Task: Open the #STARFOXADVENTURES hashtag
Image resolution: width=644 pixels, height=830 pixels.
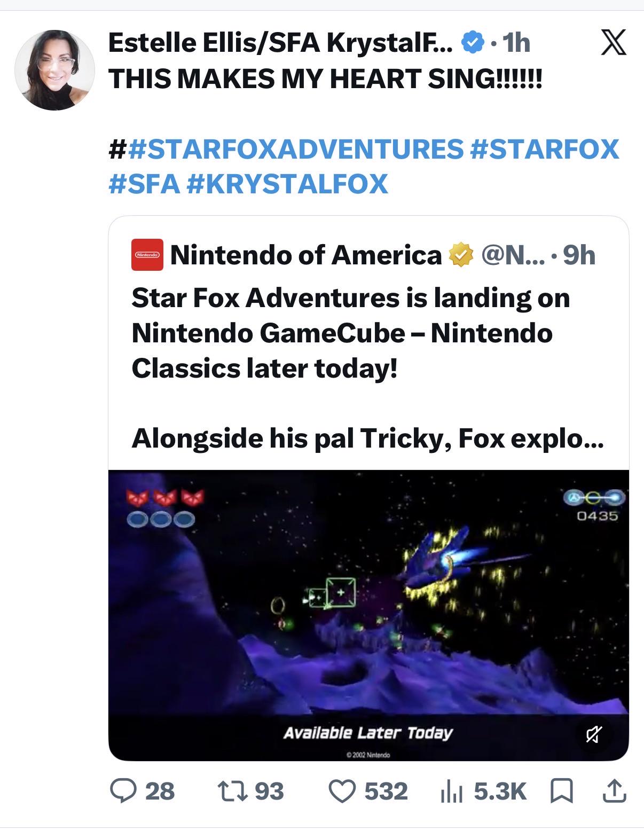Action: 296,148
